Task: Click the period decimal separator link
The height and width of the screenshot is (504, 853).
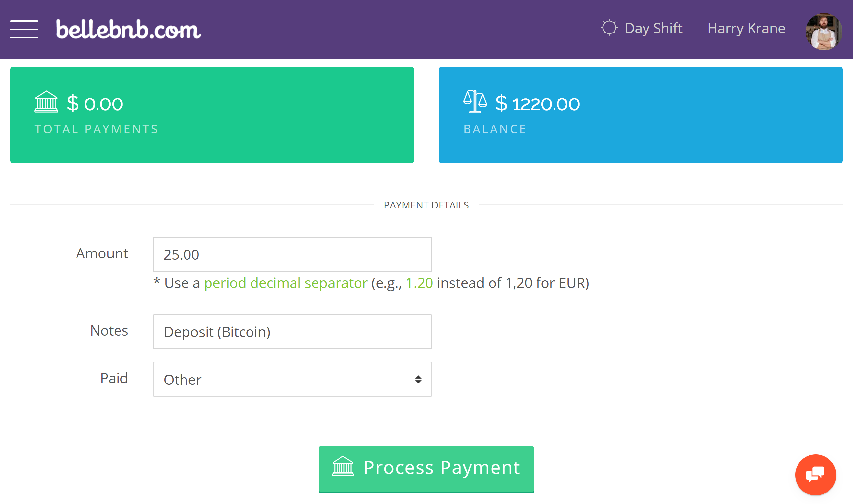Action: point(286,283)
